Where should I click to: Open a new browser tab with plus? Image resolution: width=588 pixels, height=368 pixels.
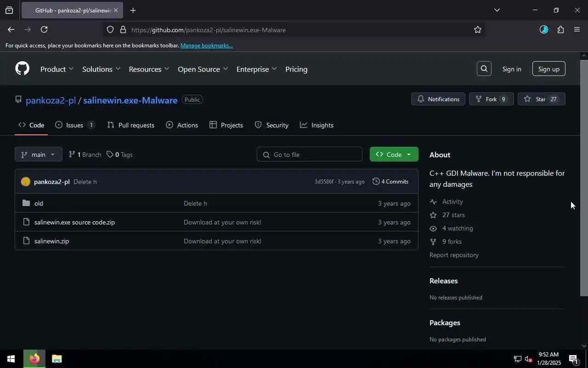click(133, 10)
